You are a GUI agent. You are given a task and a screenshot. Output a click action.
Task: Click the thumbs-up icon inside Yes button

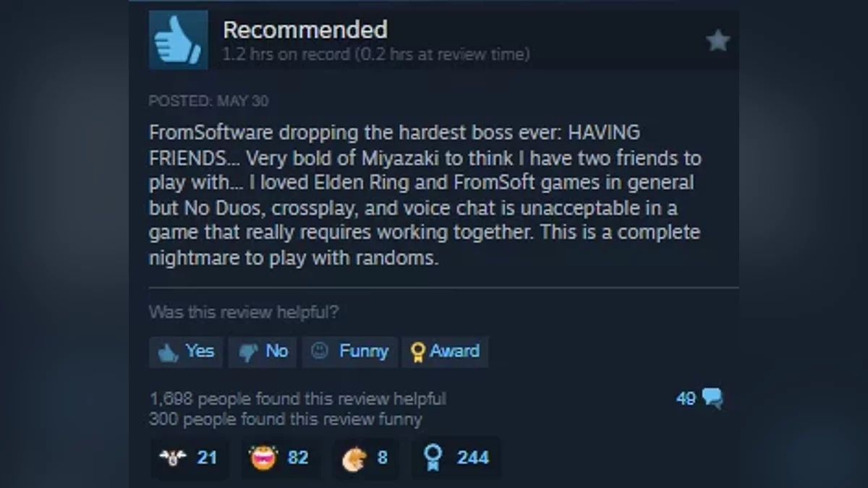(169, 352)
